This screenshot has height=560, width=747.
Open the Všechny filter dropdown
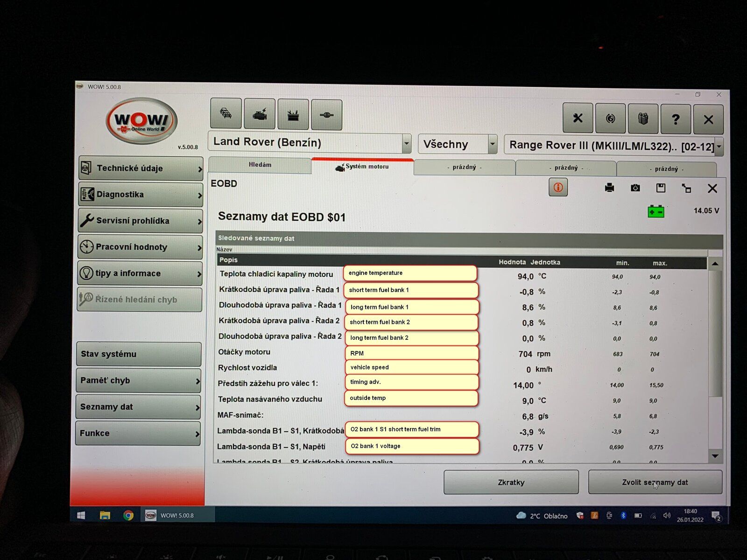click(x=458, y=144)
